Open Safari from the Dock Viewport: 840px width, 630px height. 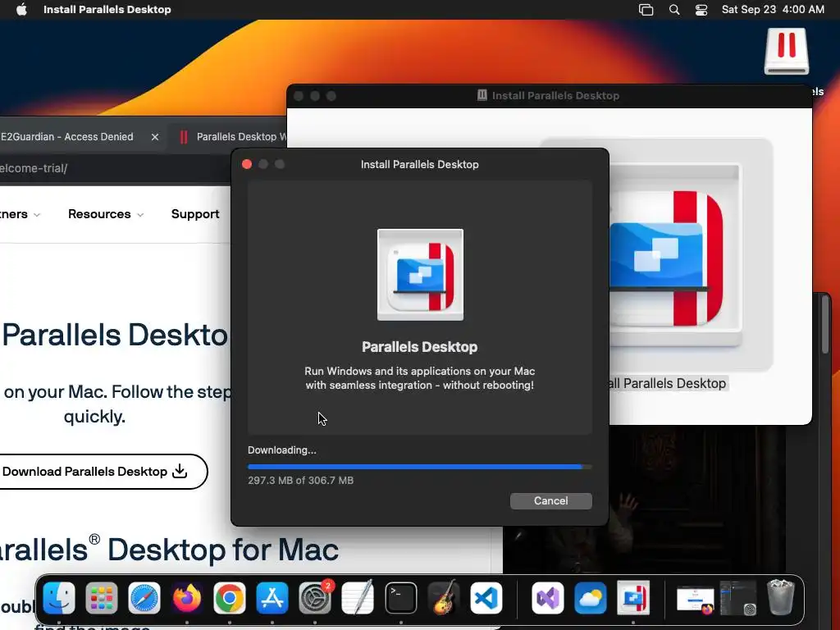tap(144, 598)
